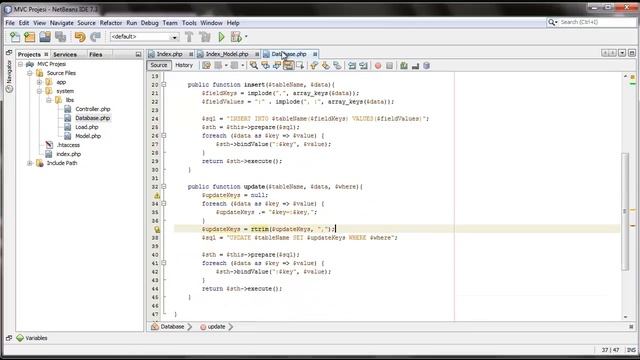Viewport: 640px width, 360px height.
Task: Click the Stop Macro Recording icon
Action: (x=389, y=65)
